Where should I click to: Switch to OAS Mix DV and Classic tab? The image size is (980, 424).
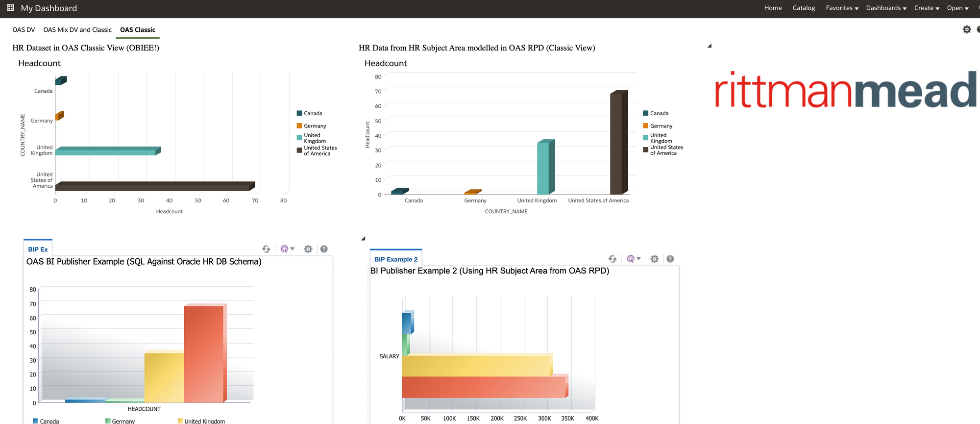(x=77, y=30)
